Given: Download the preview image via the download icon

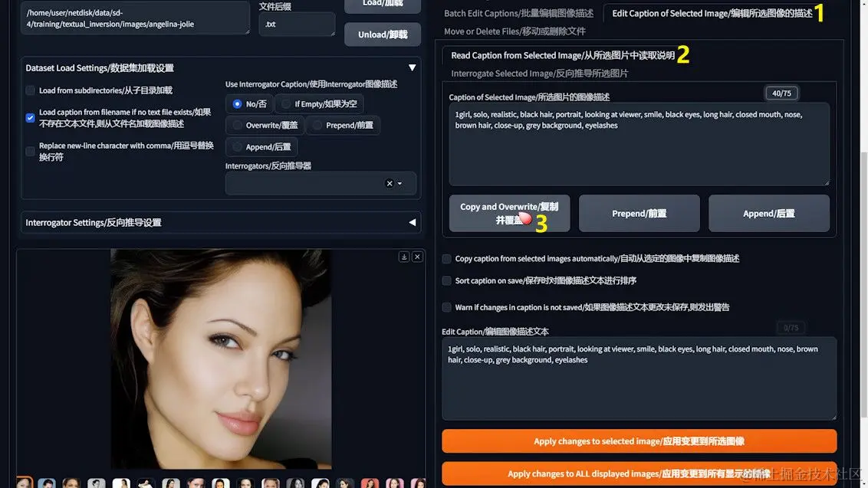Looking at the screenshot, I should pos(404,257).
